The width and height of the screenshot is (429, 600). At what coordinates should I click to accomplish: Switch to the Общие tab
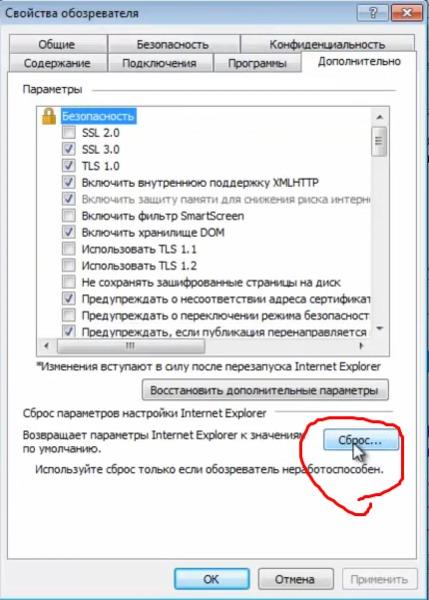click(57, 44)
